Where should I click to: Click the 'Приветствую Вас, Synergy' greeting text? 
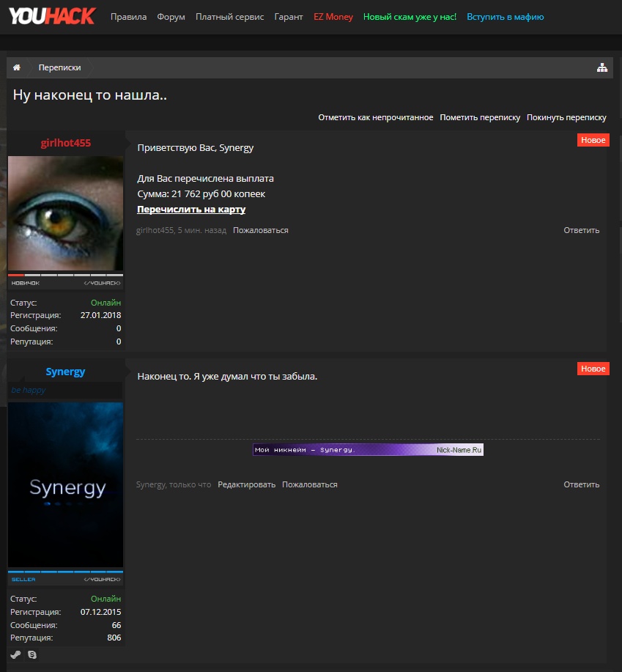pyautogui.click(x=196, y=148)
